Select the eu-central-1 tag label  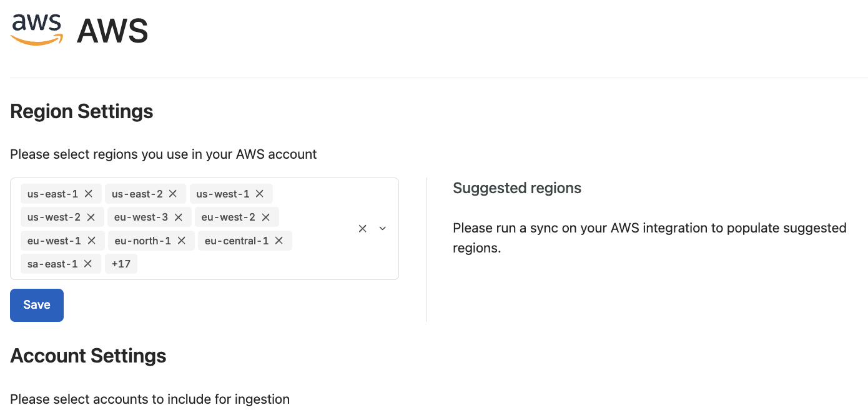coord(237,241)
